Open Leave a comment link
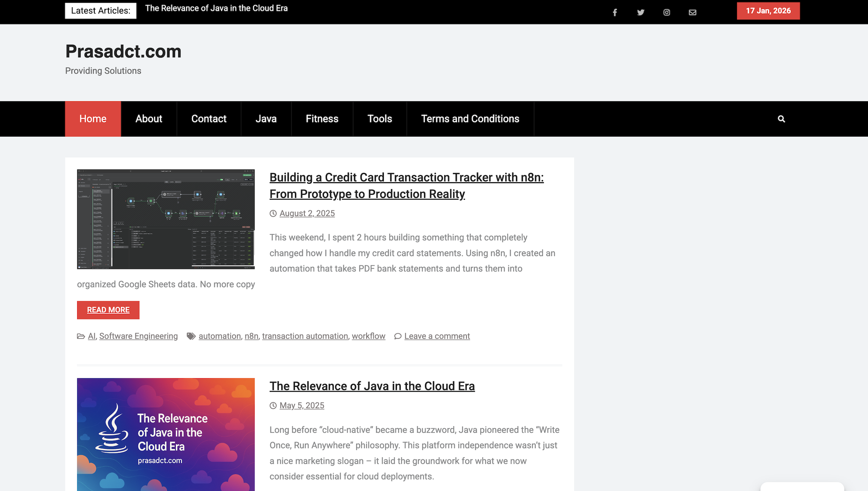This screenshot has height=491, width=868. (x=437, y=336)
